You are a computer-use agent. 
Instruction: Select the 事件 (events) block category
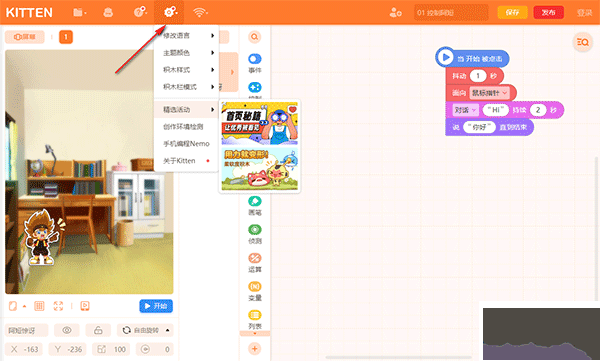coord(254,63)
